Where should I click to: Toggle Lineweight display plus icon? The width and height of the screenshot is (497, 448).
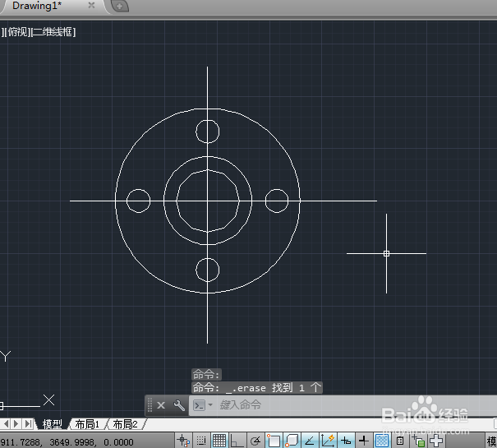364,441
